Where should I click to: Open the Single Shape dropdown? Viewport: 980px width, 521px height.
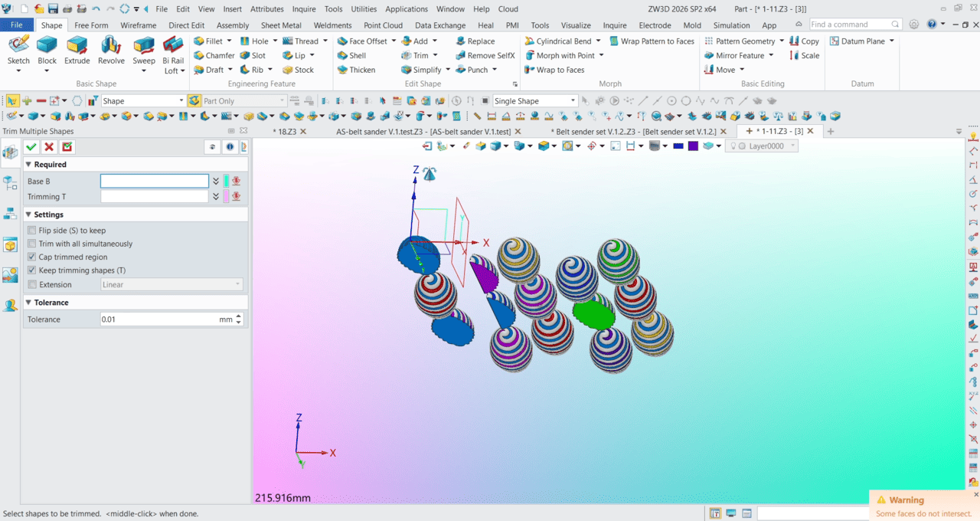pos(573,101)
